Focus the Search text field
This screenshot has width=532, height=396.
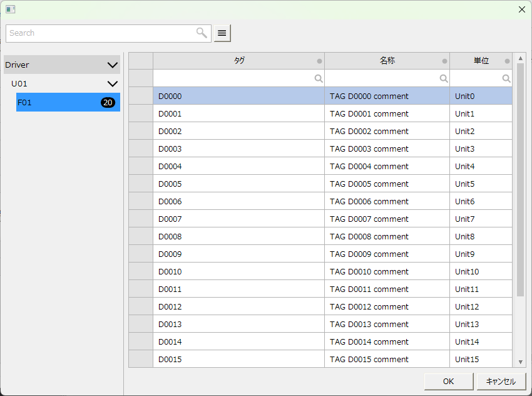tap(100, 33)
